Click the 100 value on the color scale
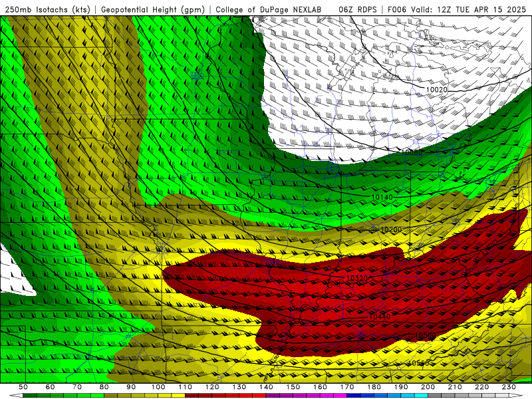The width and height of the screenshot is (532, 399). (x=158, y=387)
